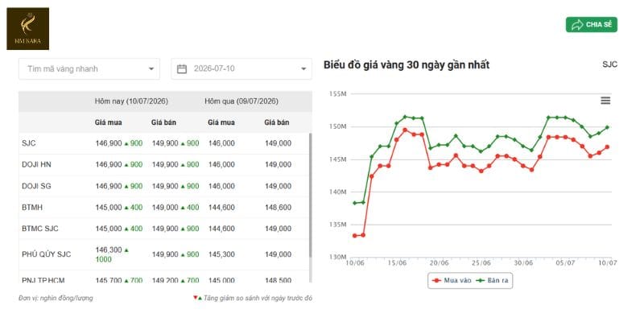Click the 'Đơn vị: nghìn đồng/lượng' note
The height and width of the screenshot is (322, 644).
56,298
